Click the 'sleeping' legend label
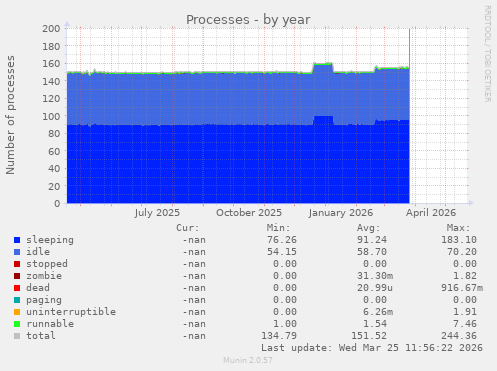Image resolution: width=497 pixels, height=371 pixels. tap(50, 240)
